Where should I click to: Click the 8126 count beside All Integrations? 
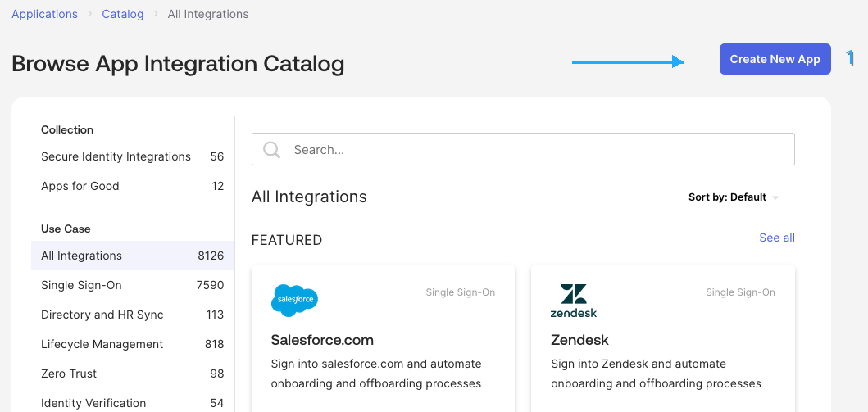pos(211,256)
